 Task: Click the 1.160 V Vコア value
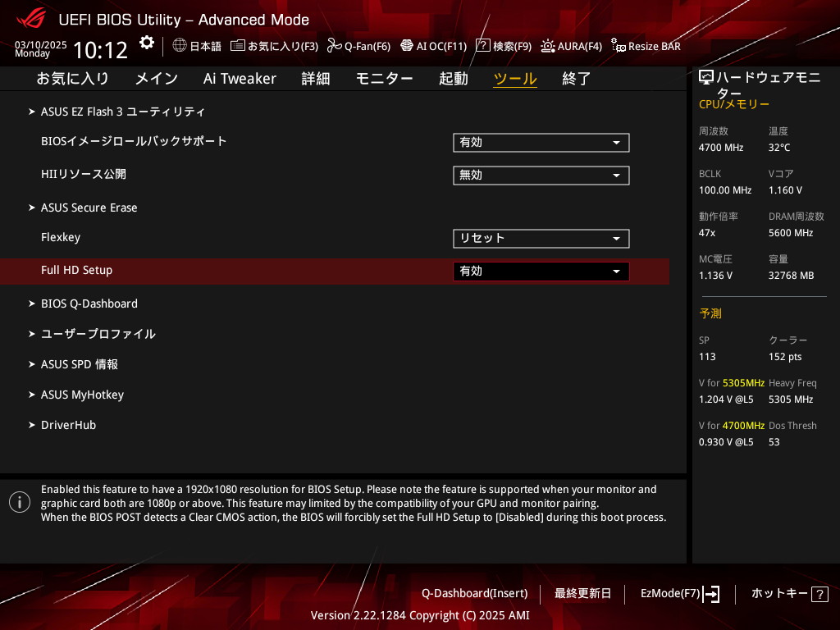[x=785, y=190]
